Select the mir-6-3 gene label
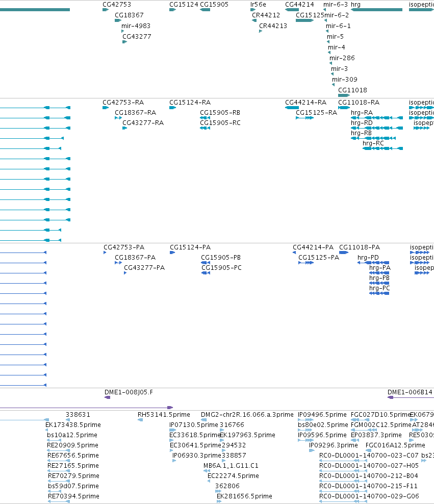 point(336,5)
